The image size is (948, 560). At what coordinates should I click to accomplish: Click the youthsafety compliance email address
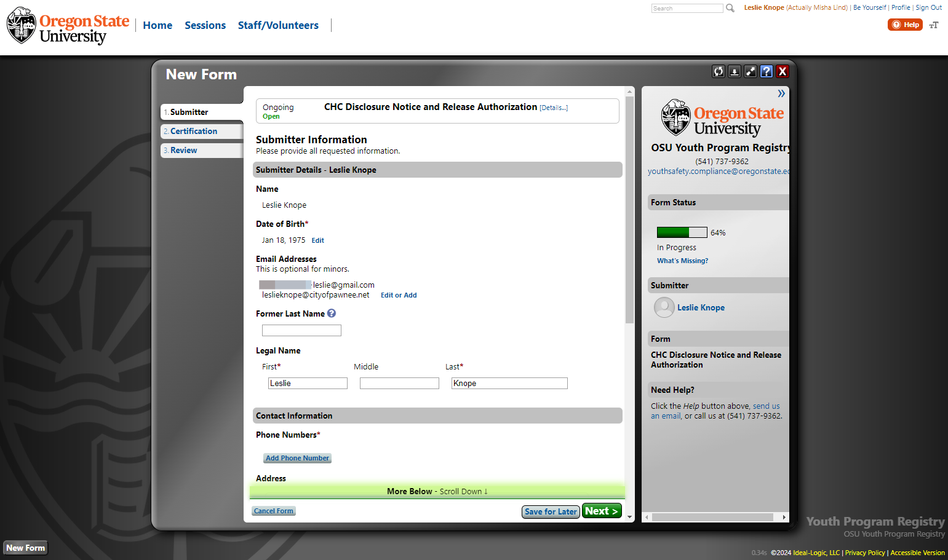click(718, 171)
